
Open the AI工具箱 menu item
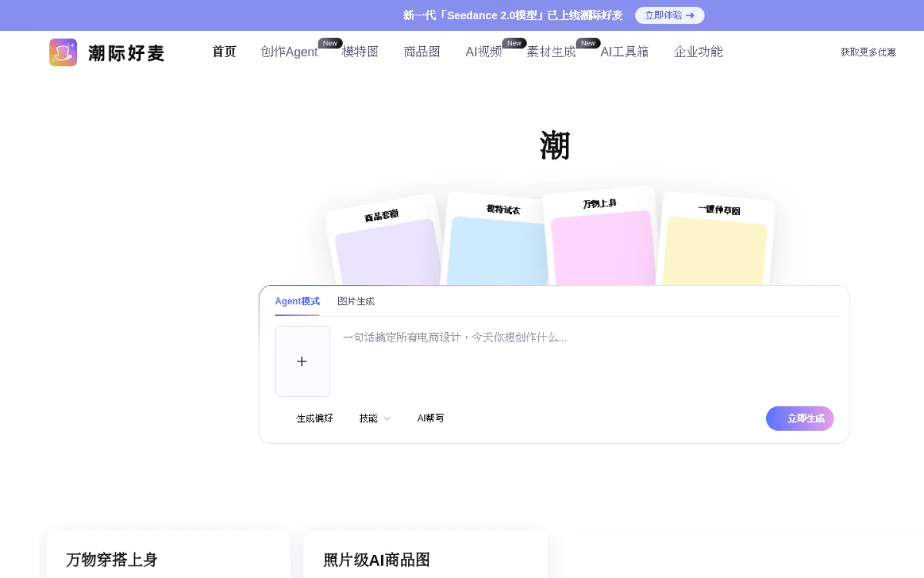coord(624,51)
